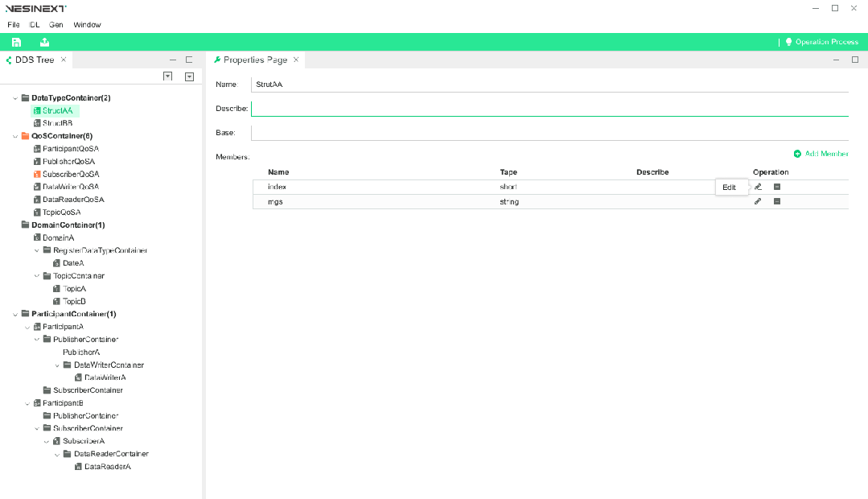Click the Save icon in green toolbar

tap(16, 42)
